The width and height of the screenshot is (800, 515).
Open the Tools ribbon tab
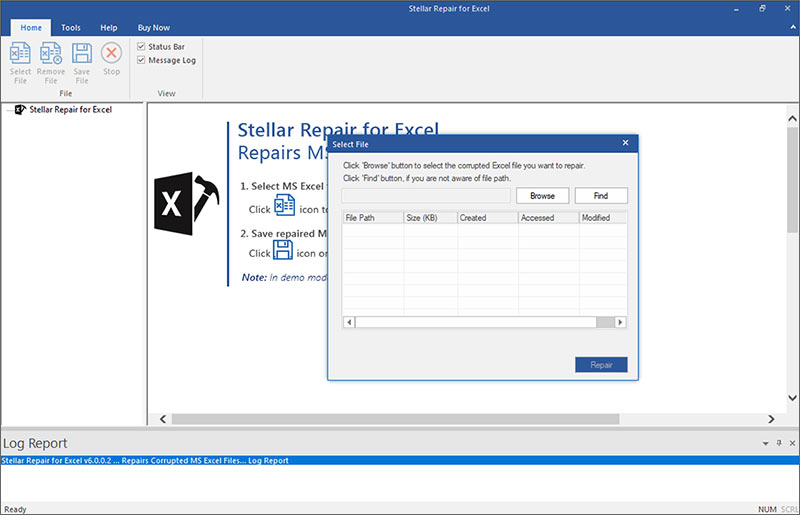(x=71, y=28)
